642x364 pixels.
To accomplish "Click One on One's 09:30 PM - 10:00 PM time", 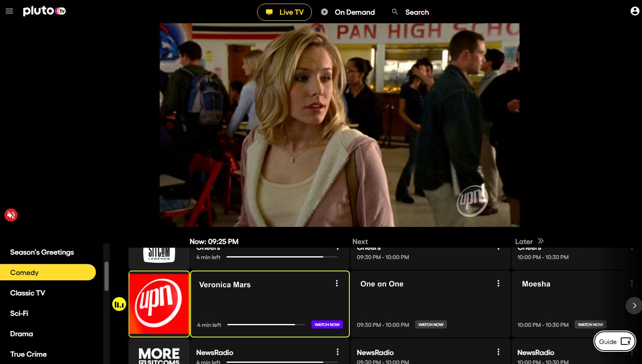I will [x=383, y=325].
